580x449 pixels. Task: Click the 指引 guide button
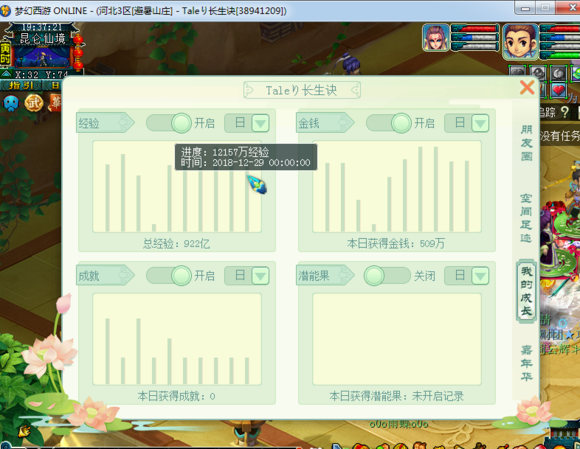pos(20,85)
